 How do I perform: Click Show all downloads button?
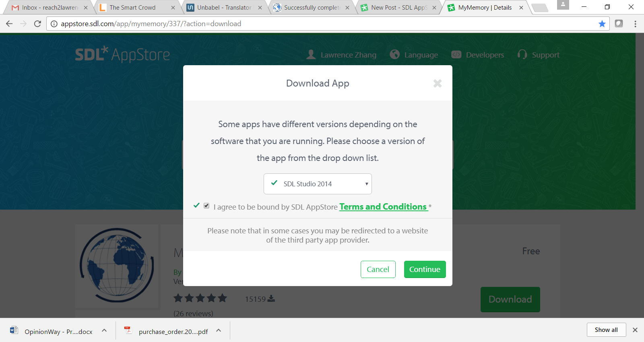pos(606,330)
